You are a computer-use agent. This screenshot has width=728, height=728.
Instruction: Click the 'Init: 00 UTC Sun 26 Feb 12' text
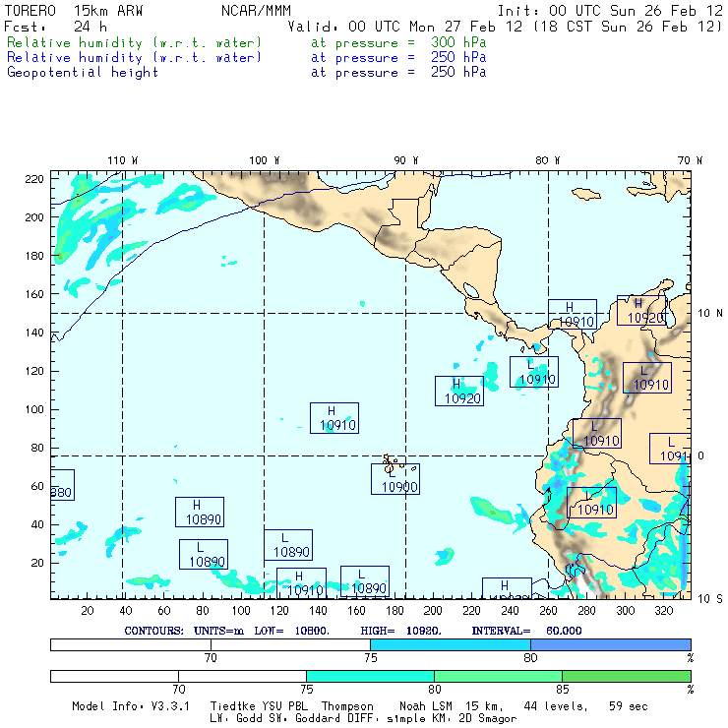coord(610,11)
